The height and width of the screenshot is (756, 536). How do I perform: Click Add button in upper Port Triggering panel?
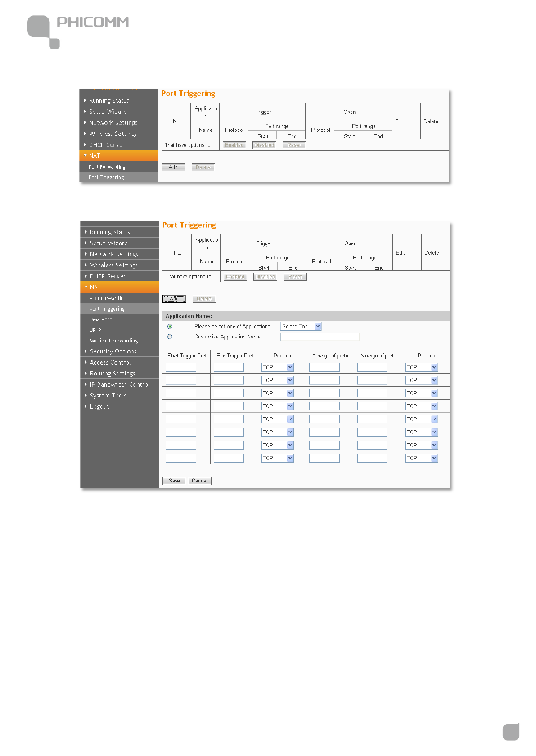point(173,167)
